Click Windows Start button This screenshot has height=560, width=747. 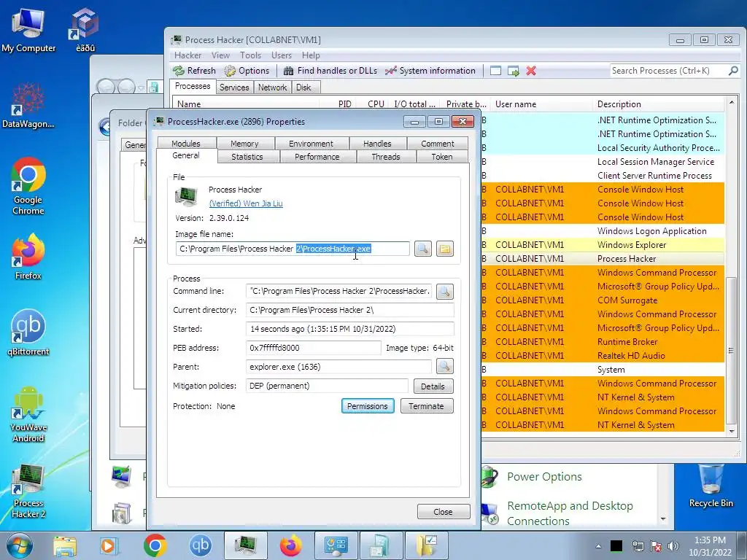[20, 545]
